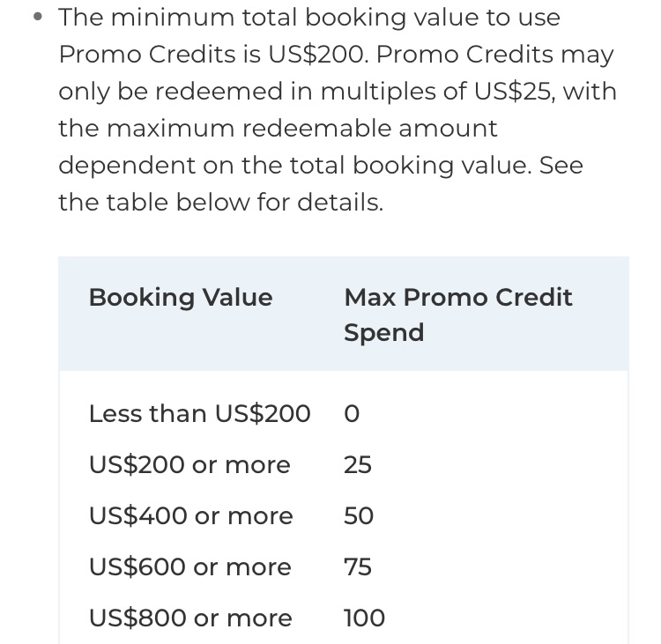Click the max credit value 50
661x644 pixels.
tap(359, 516)
